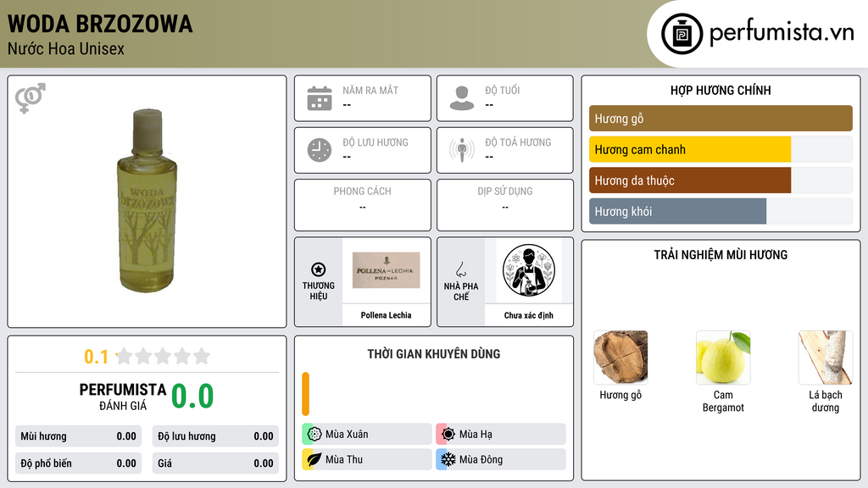Click the unisex gender symbol icon

31,98
